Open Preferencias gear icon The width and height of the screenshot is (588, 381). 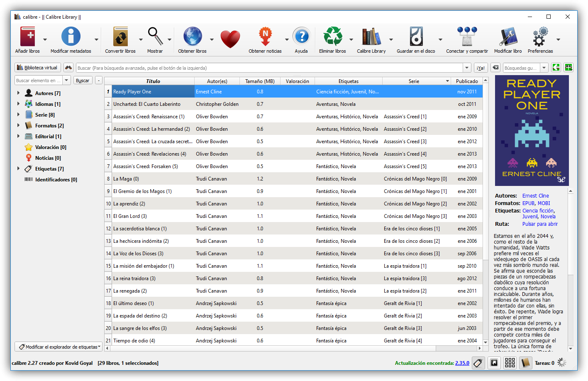point(540,37)
